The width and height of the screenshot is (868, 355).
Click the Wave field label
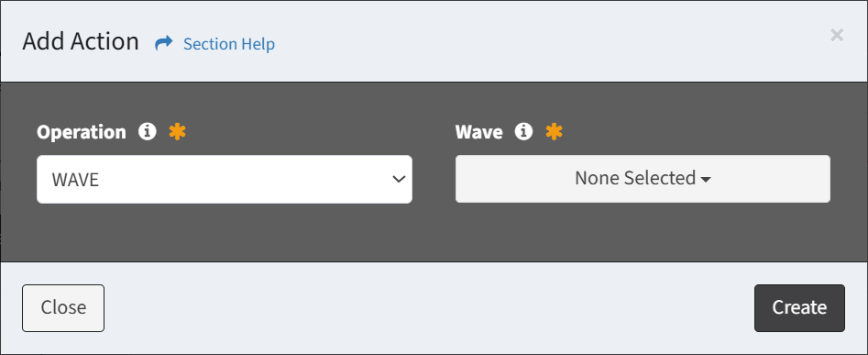[x=478, y=132]
